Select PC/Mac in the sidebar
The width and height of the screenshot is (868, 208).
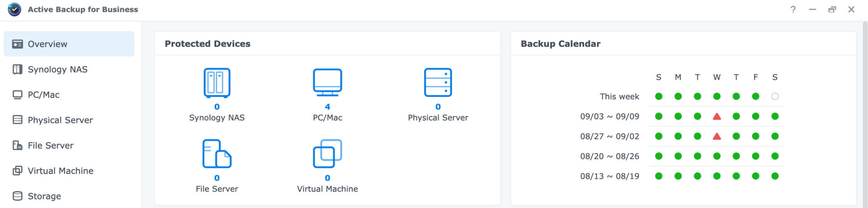(x=69, y=95)
